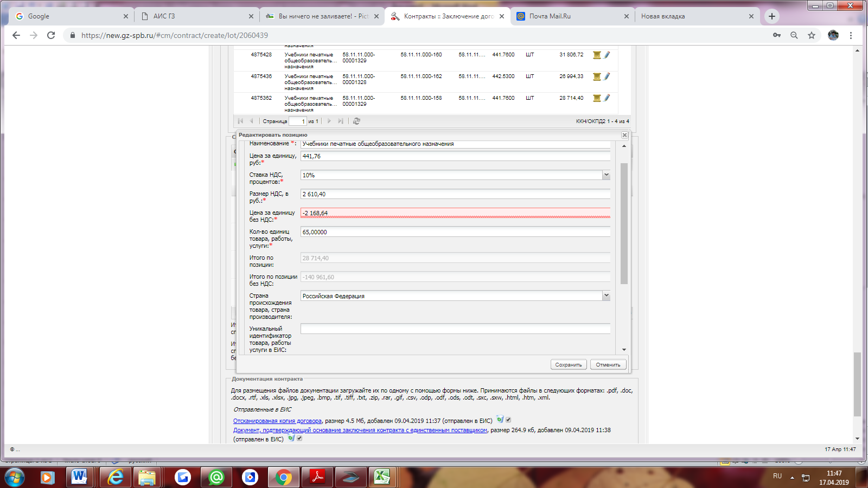Delete the 'Отсканированая копия договора' file

(500, 419)
